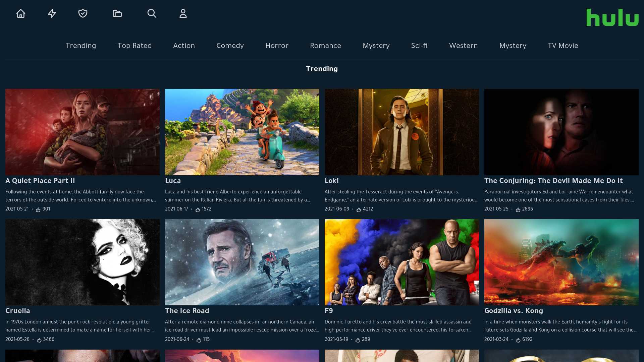Screen dimensions: 644x362
Task: Open the Action genre tab
Action: (x=184, y=46)
